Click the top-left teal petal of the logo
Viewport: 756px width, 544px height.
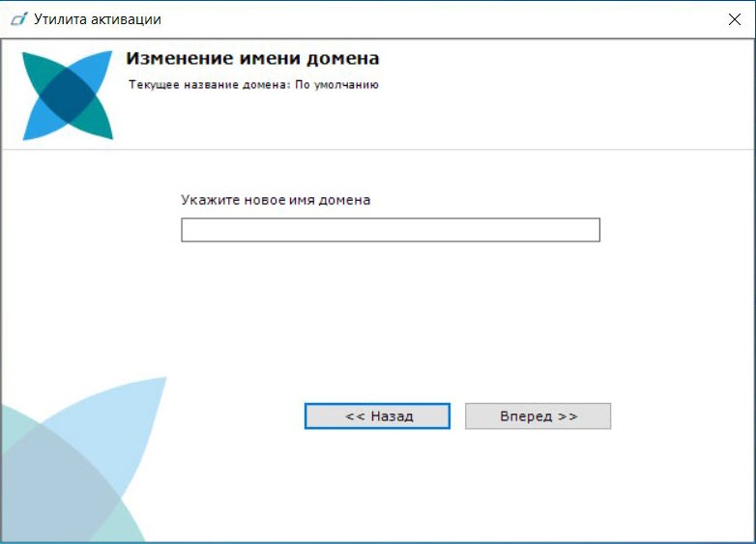coord(42,68)
